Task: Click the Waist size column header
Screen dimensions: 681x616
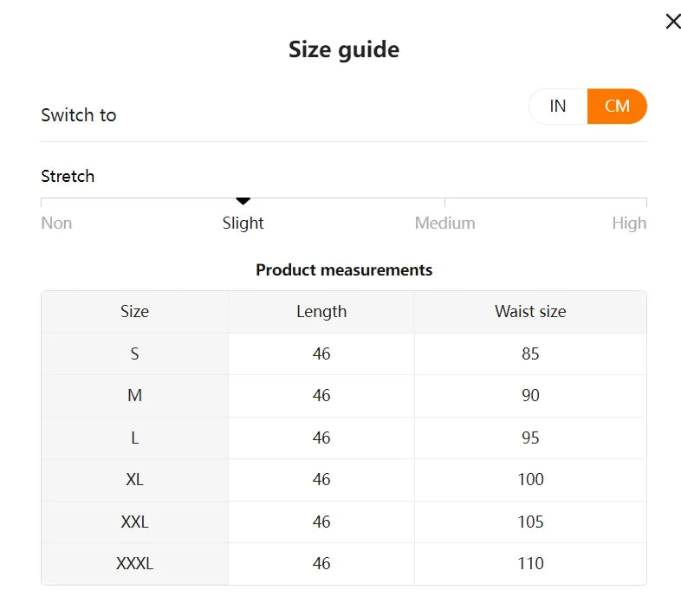Action: pyautogui.click(x=530, y=312)
